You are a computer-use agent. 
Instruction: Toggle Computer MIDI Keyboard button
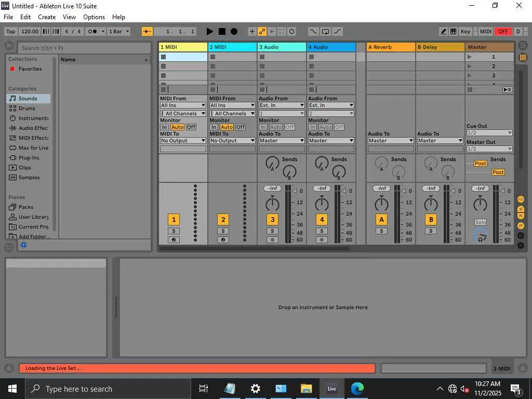point(453,32)
